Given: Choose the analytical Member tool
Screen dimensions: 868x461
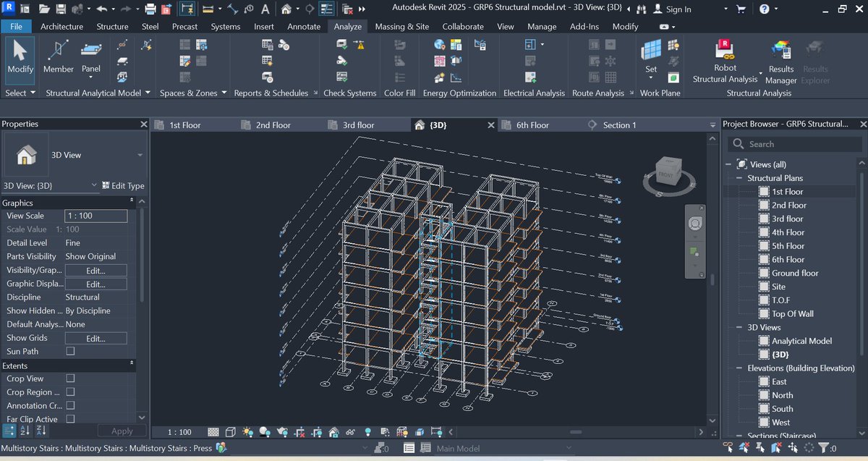Looking at the screenshot, I should [x=58, y=57].
